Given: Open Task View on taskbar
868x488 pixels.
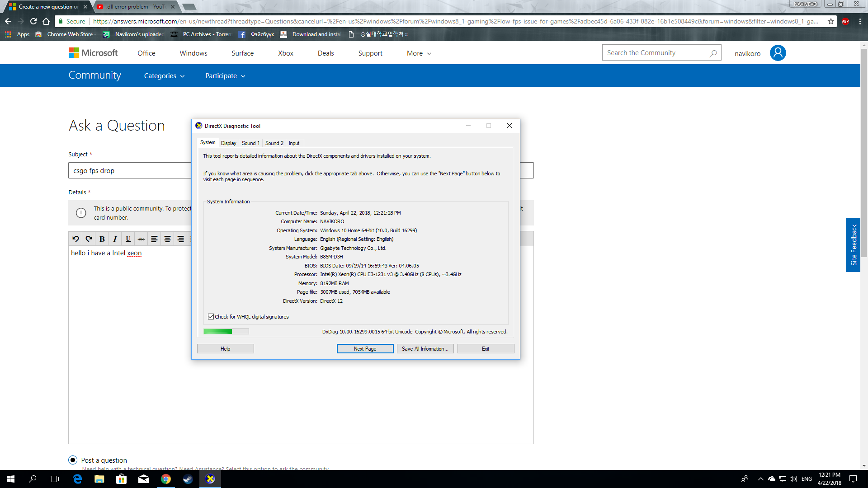Looking at the screenshot, I should tap(54, 479).
